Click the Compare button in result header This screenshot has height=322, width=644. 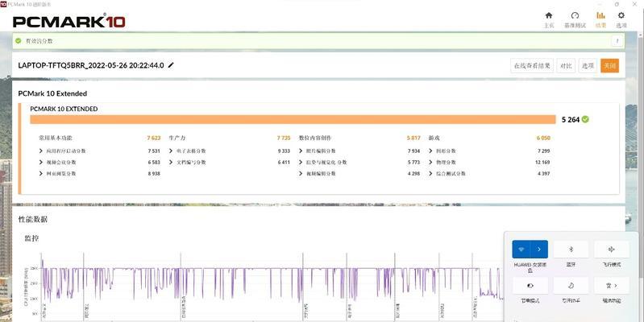(x=566, y=66)
